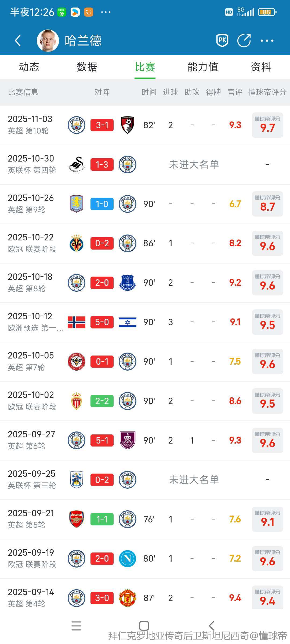The image size is (290, 644).
Task: Tap the 9.7 懂球帝评分 rating box
Action: point(267,125)
